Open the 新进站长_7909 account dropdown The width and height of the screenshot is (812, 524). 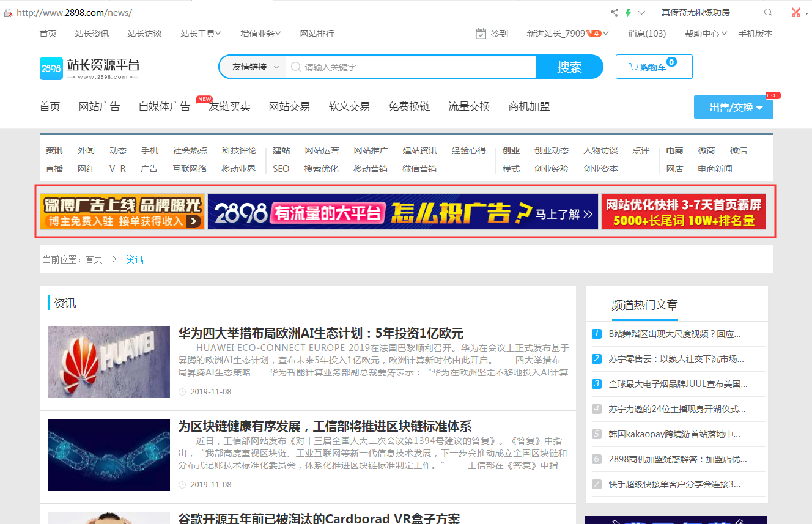pyautogui.click(x=567, y=34)
